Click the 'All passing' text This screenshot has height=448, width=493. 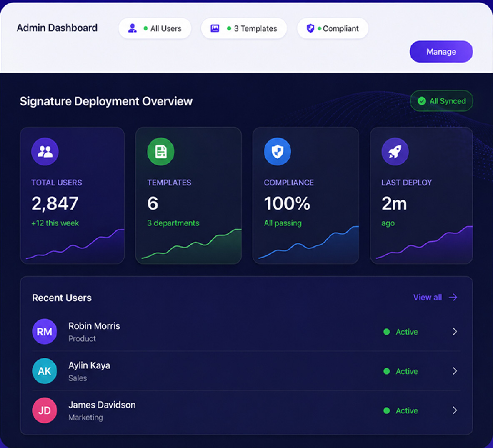pos(283,223)
